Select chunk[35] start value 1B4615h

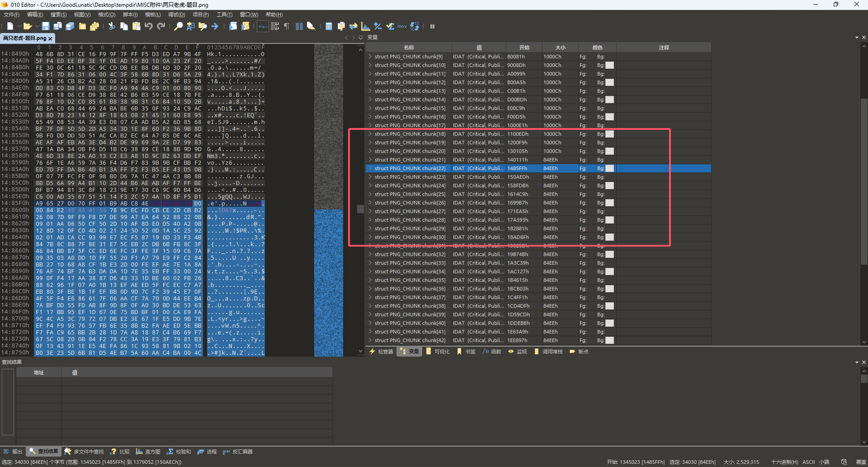click(517, 280)
